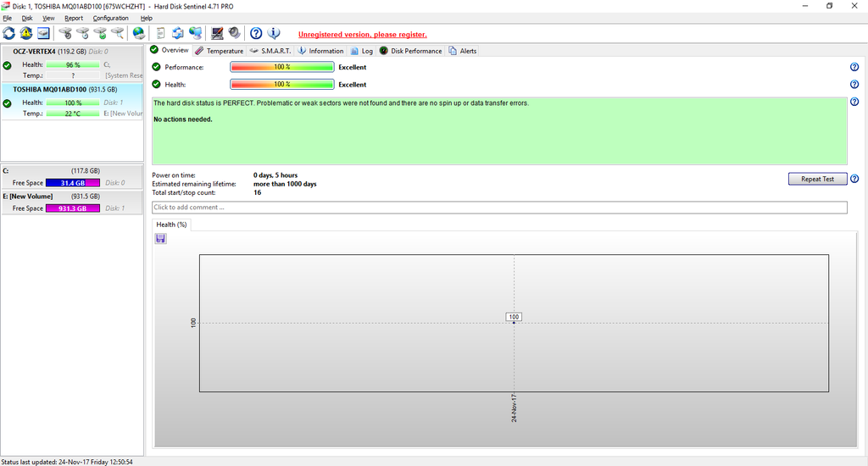Screen dimensions: 868x466
Task: Click the yellow warning triangle toolbar icon
Action: (x=26, y=34)
